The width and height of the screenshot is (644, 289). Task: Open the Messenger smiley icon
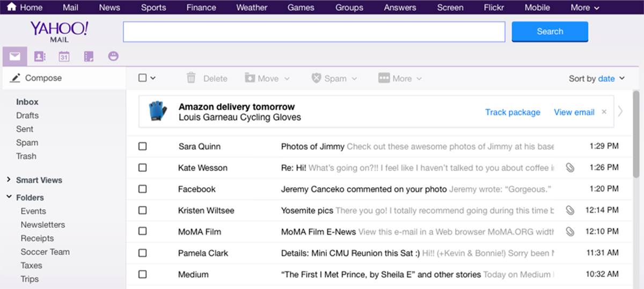[x=113, y=56]
